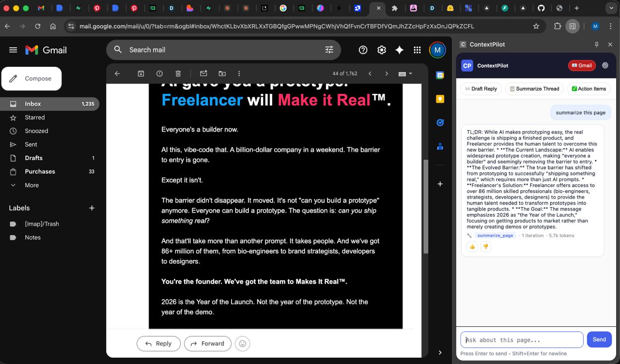Open the input tools dropdown
The image size is (620, 364).
(405, 74)
